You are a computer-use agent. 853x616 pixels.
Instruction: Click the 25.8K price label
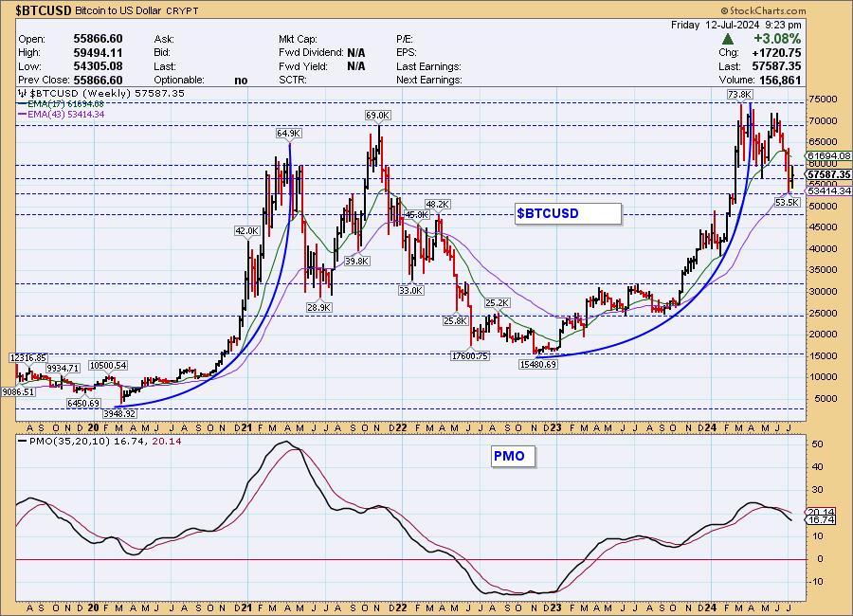(455, 321)
